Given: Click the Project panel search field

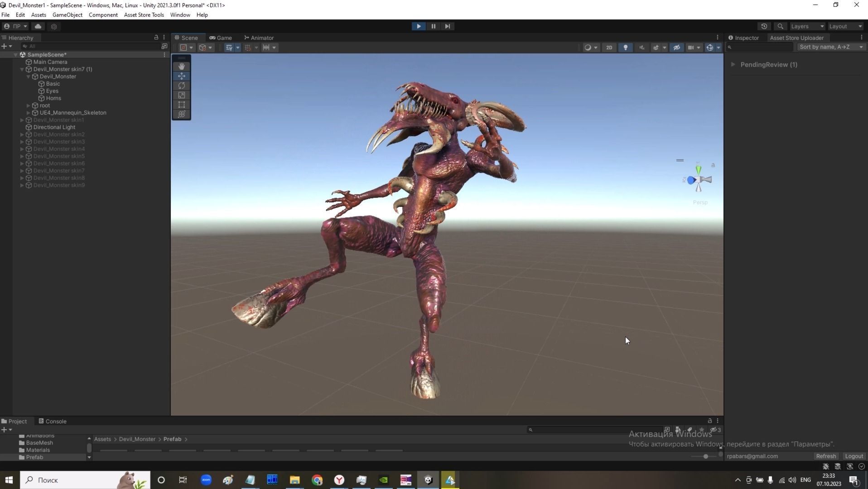Looking at the screenshot, I should 594,430.
